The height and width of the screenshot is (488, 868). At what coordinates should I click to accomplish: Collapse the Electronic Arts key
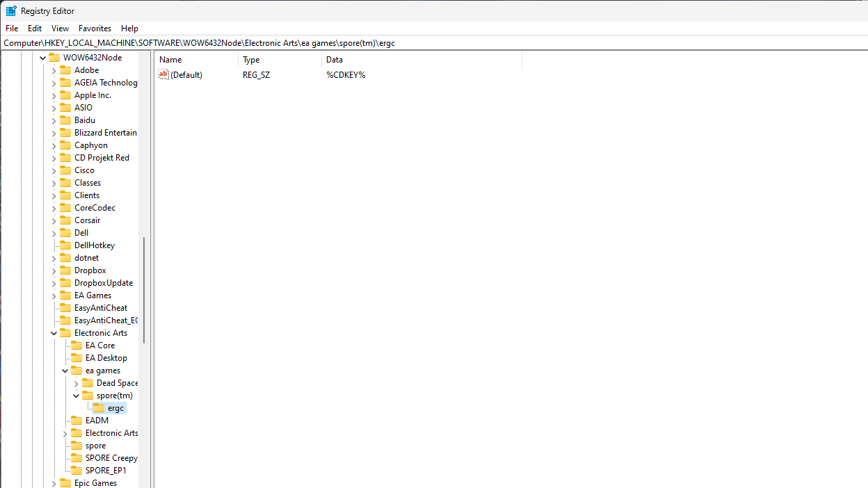[x=54, y=333]
